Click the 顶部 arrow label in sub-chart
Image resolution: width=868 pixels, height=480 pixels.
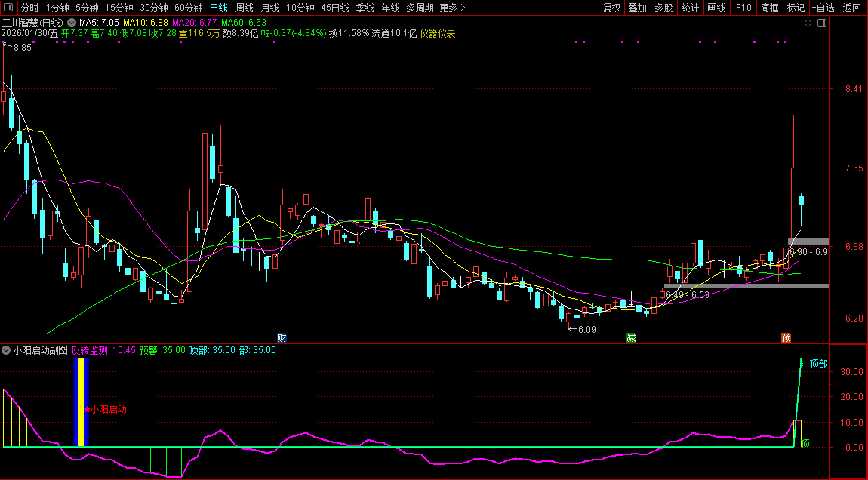815,364
